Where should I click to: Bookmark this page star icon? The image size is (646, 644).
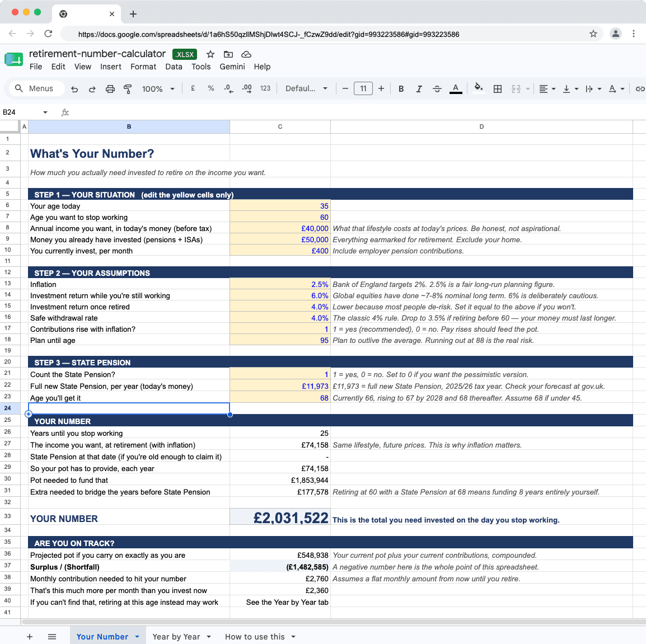click(x=593, y=34)
